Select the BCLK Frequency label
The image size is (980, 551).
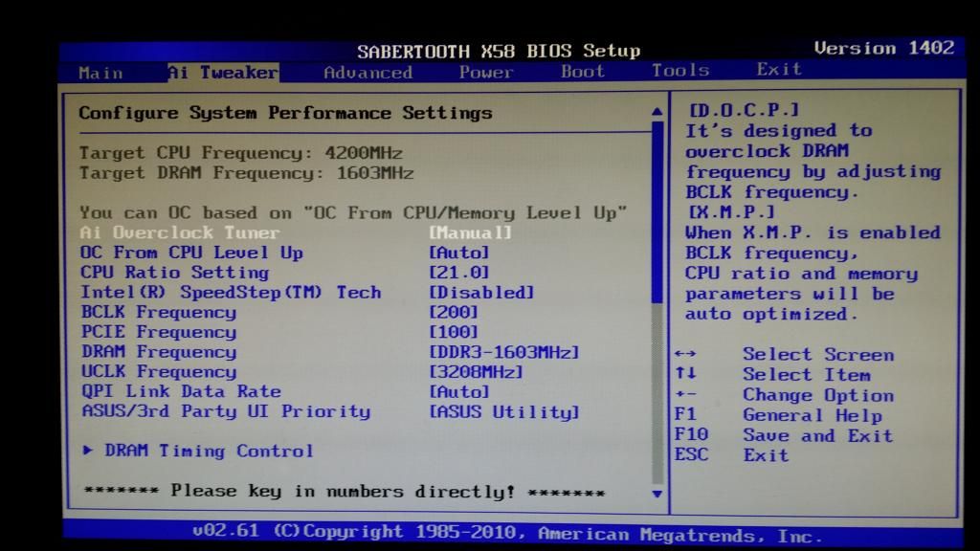[159, 312]
